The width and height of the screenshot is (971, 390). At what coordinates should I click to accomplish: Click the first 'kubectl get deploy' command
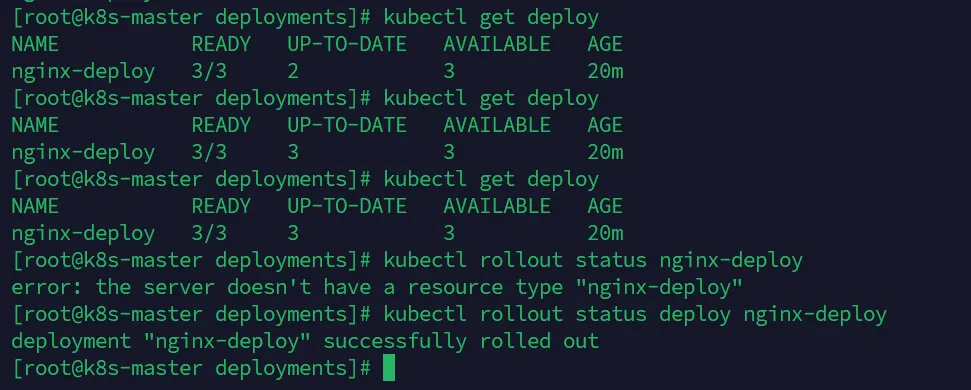tap(491, 18)
